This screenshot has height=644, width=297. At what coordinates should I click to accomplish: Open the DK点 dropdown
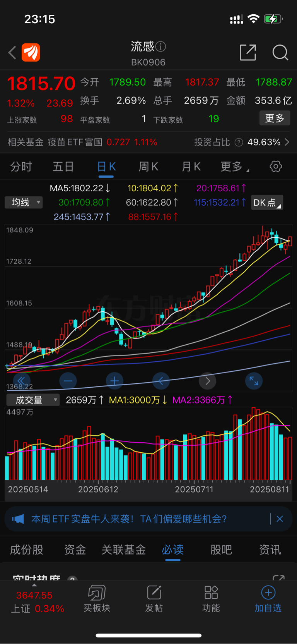[x=267, y=203]
